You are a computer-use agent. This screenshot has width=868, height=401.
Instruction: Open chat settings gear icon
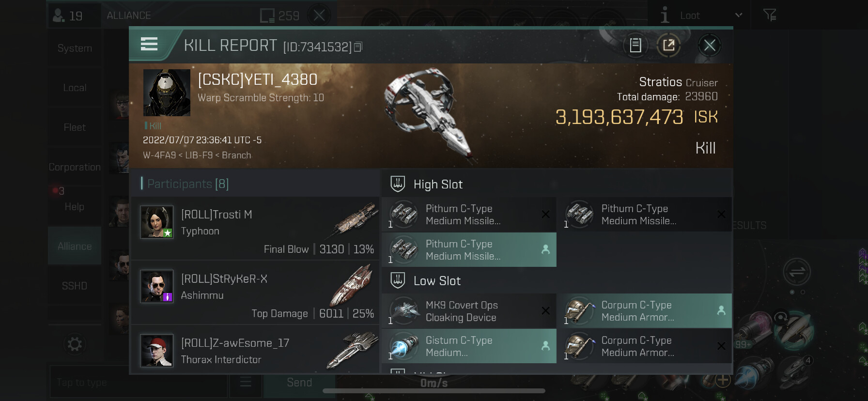pyautogui.click(x=75, y=344)
